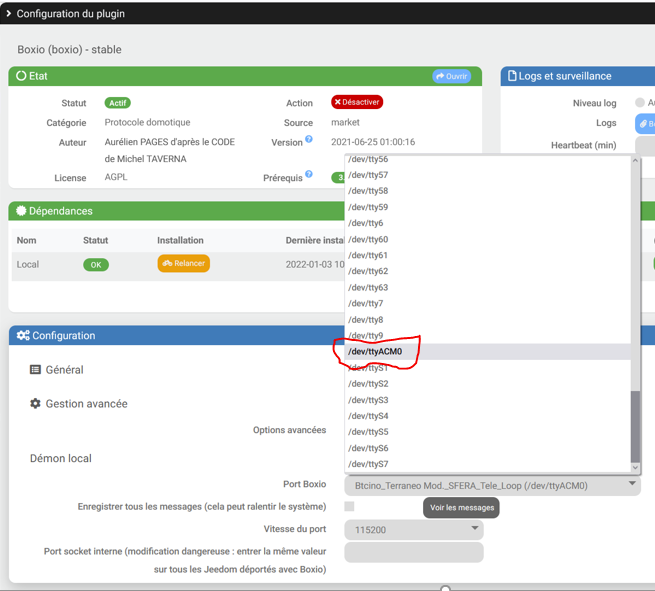Select /dev/ttyS7 option
Image resolution: width=655 pixels, height=591 pixels.
(x=487, y=464)
